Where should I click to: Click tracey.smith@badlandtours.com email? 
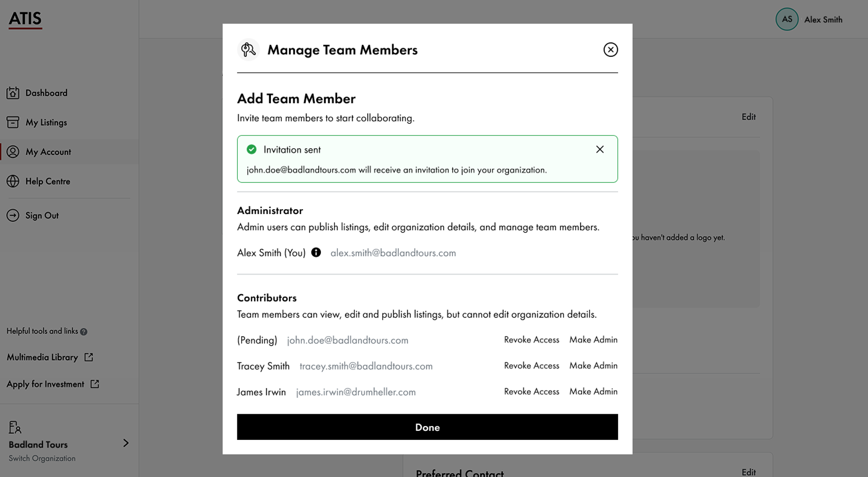(x=366, y=366)
